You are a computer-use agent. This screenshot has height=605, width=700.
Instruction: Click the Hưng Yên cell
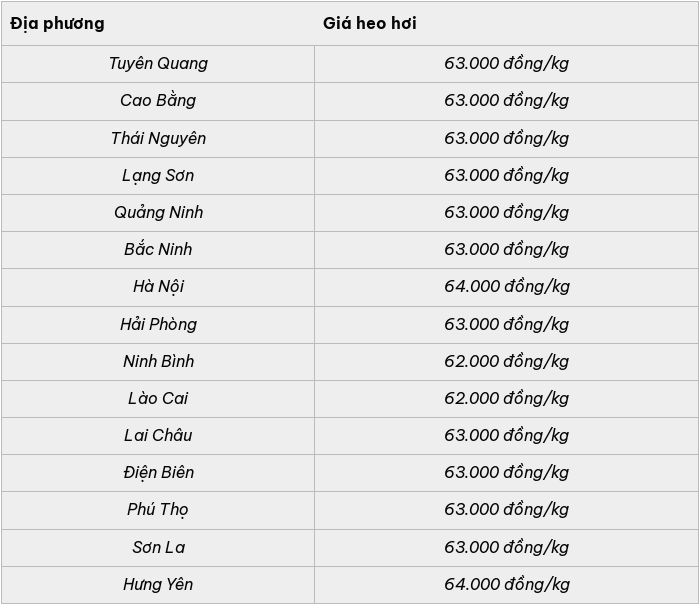click(x=158, y=585)
